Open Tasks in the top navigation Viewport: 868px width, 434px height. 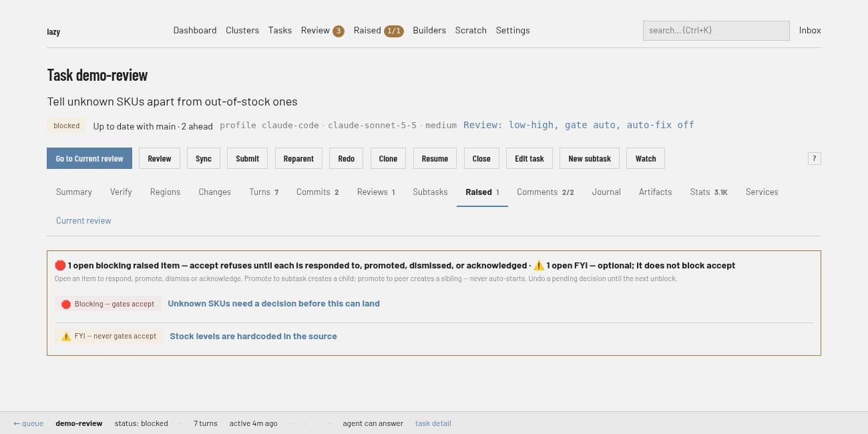pos(280,30)
